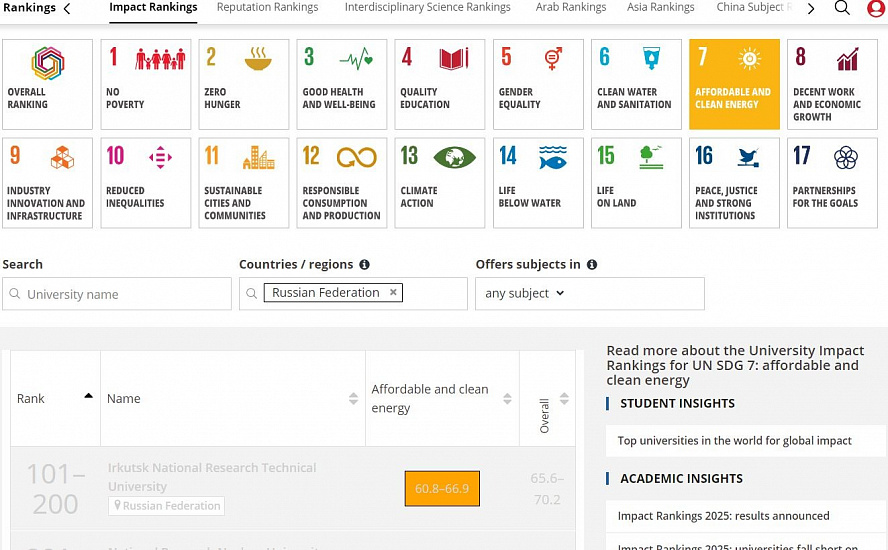Screen dimensions: 888x550
Task: Show info icon beside Offers subjects in
Action: (592, 265)
